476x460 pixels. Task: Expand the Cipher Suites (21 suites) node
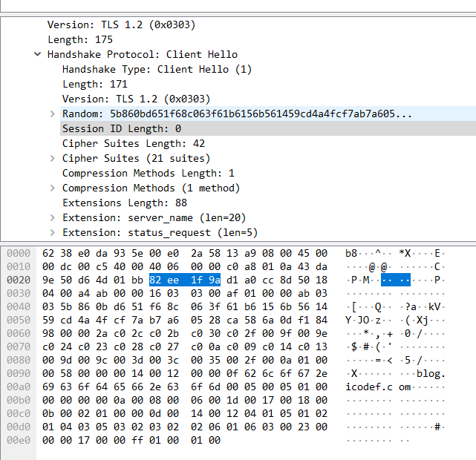[x=52, y=158]
